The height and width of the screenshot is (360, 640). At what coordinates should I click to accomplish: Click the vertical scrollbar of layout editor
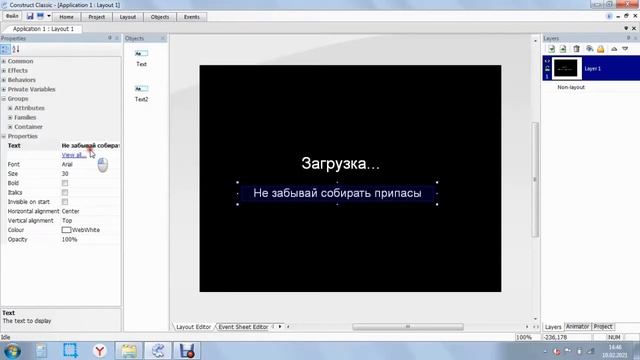point(535,179)
